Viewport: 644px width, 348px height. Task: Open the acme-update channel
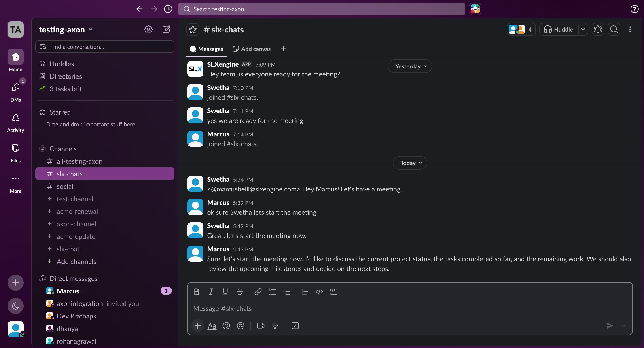105,236
